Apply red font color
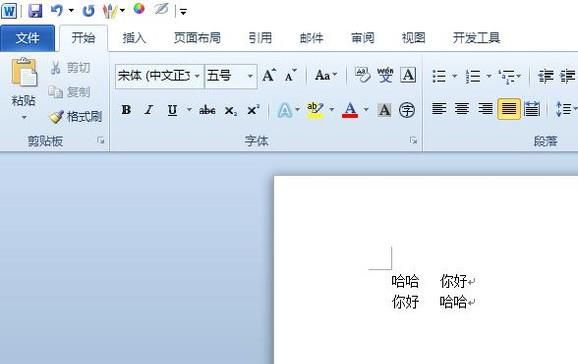Image resolution: width=578 pixels, height=364 pixels. point(350,110)
